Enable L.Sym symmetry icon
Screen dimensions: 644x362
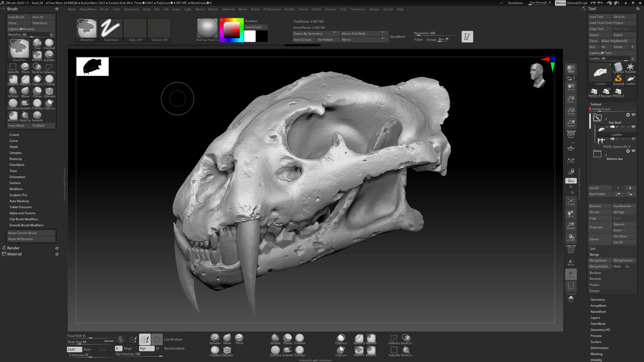point(571,160)
